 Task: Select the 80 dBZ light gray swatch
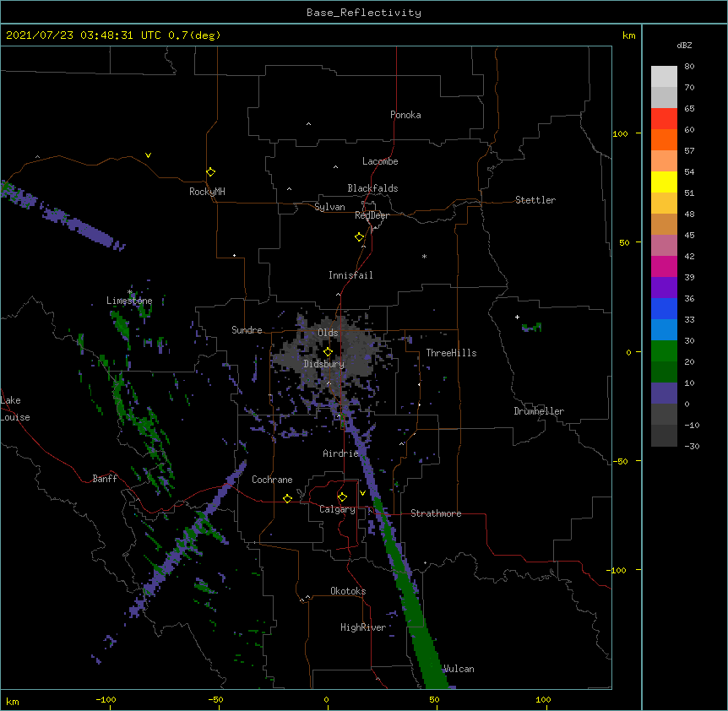(664, 77)
